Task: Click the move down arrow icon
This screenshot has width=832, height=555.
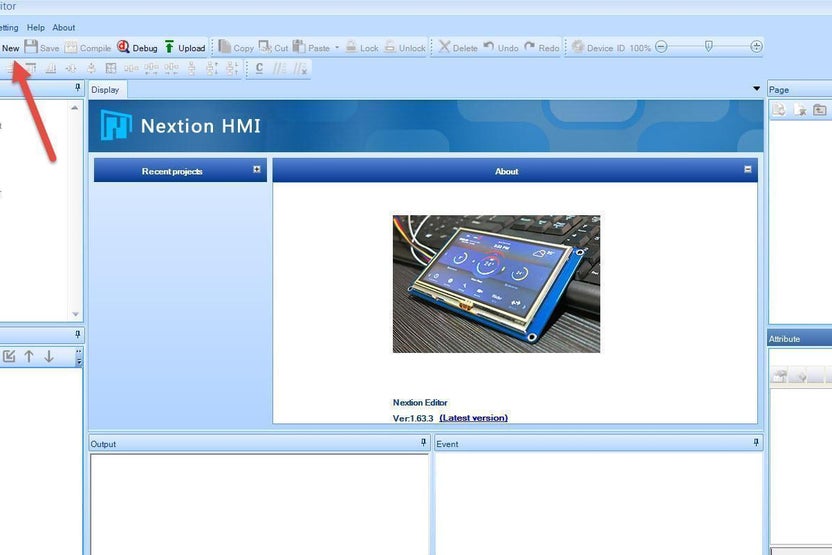Action: click(x=49, y=356)
